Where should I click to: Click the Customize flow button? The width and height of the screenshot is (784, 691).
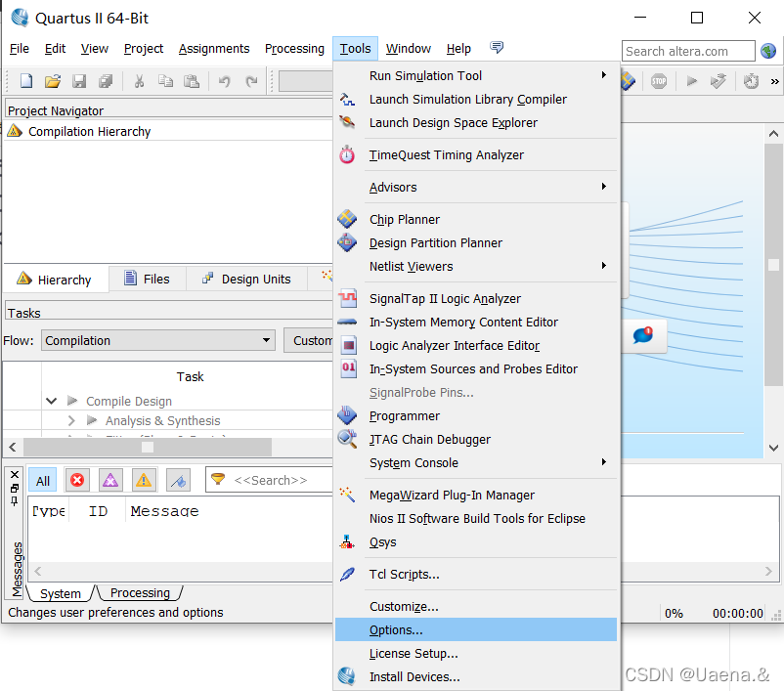coord(309,340)
